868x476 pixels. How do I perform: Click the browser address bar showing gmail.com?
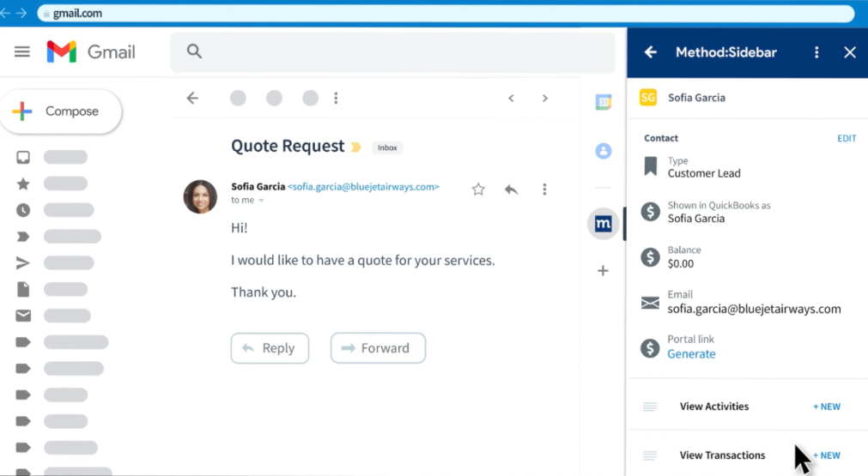446,13
